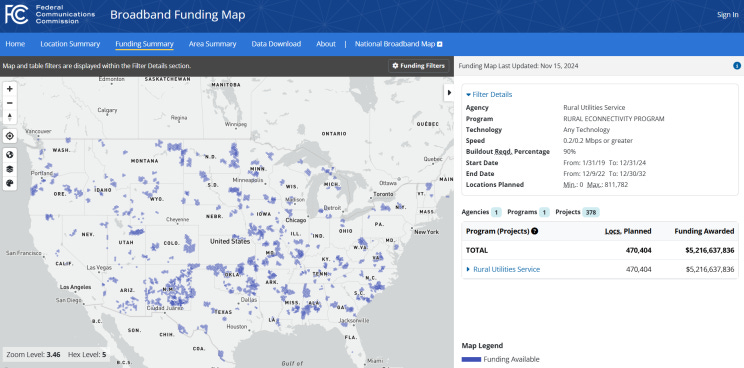
Task: Click Chicago label on the map
Action: click(x=296, y=221)
